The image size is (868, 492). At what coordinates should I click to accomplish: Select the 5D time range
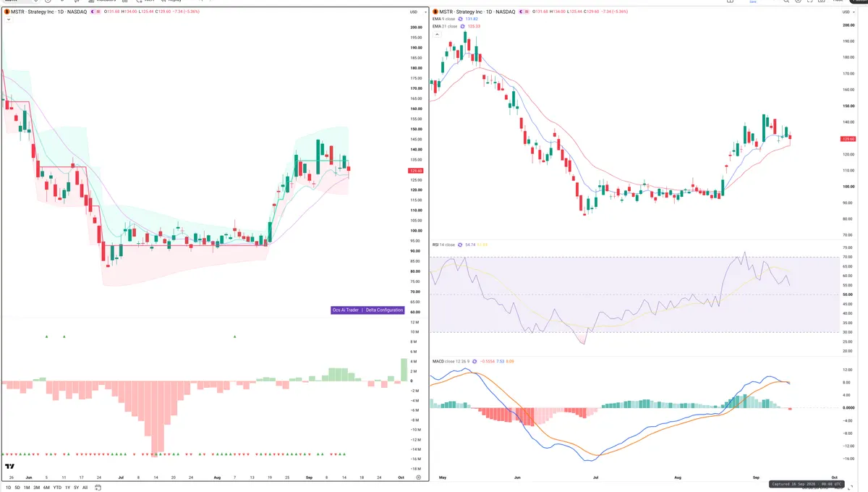(17, 488)
